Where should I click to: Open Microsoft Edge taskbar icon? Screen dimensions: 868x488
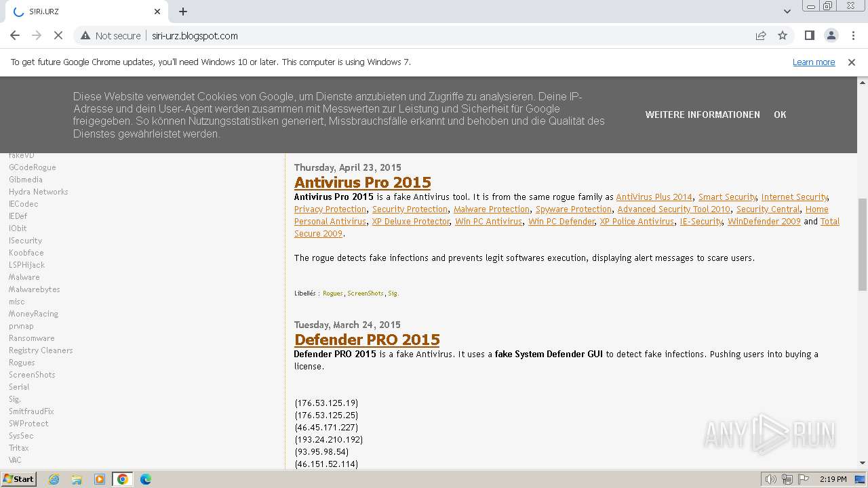145,479
